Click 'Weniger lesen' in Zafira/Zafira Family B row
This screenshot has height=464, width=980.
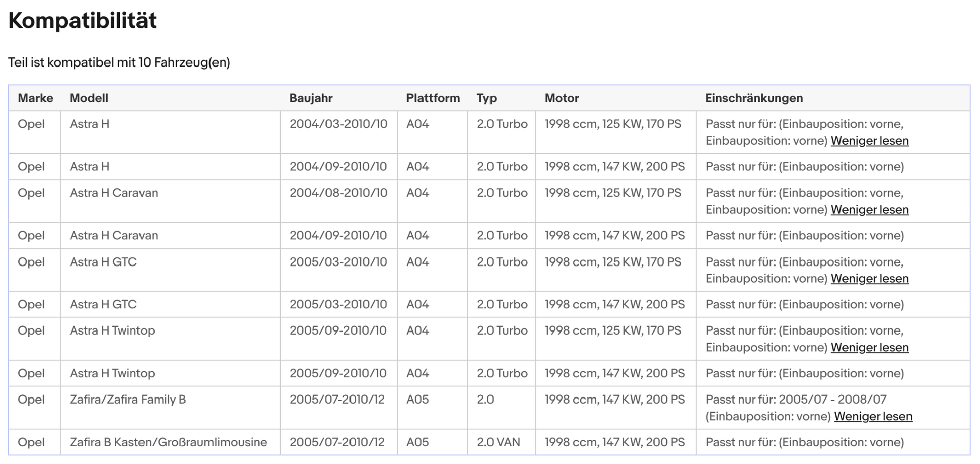pyautogui.click(x=873, y=417)
